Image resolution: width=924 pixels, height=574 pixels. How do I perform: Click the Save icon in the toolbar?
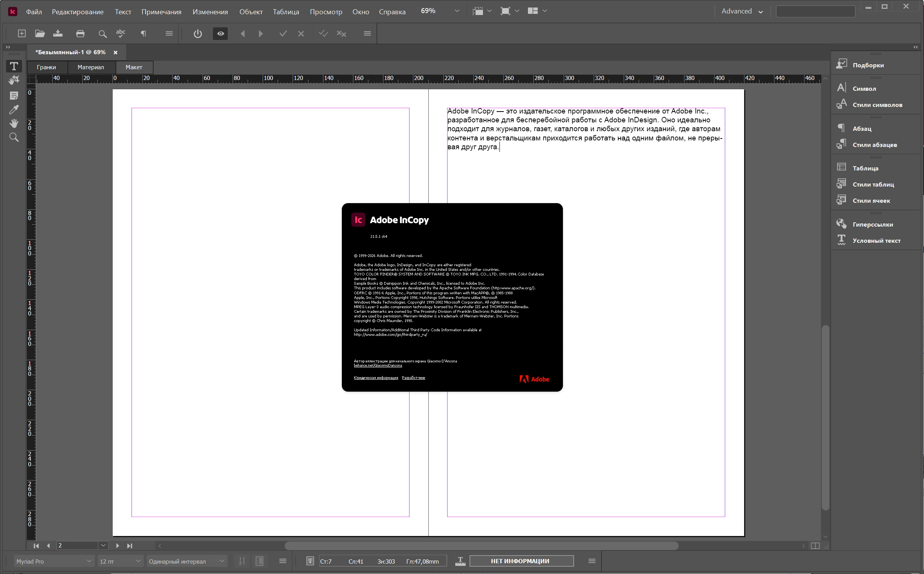pyautogui.click(x=58, y=34)
